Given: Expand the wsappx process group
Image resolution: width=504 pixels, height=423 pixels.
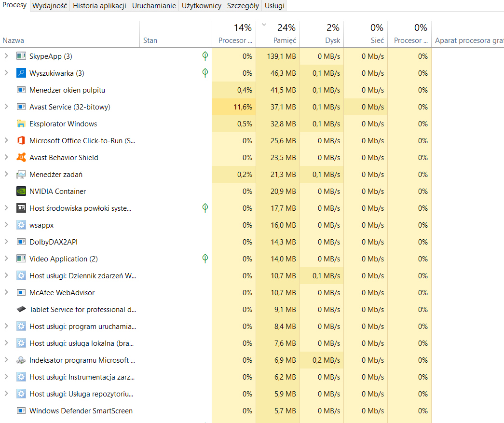Looking at the screenshot, I should pyautogui.click(x=6, y=225).
